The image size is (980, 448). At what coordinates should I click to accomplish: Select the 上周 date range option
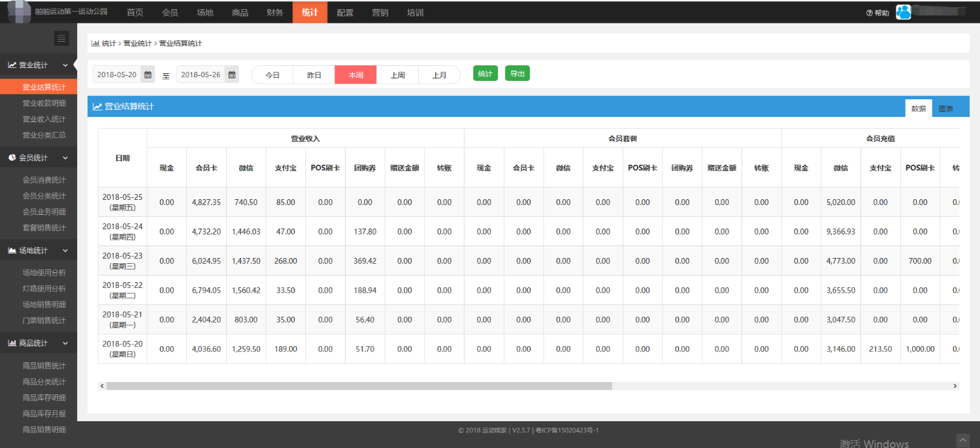click(x=398, y=75)
